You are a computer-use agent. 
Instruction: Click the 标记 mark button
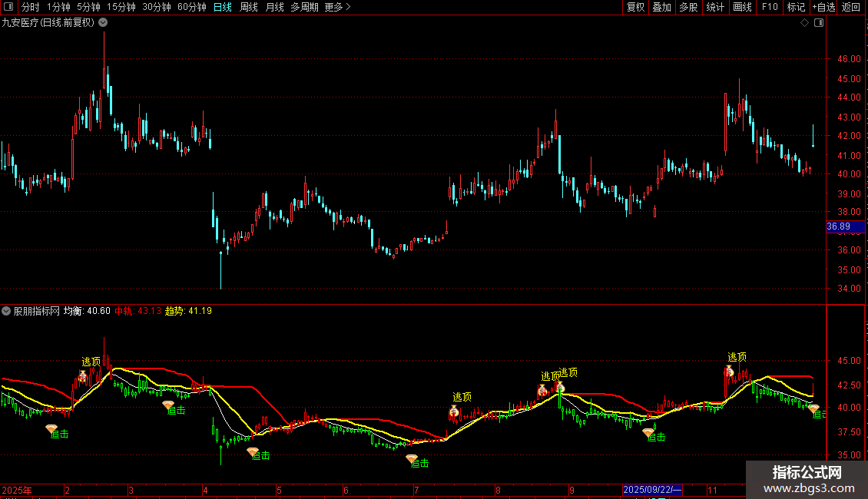[x=796, y=7]
